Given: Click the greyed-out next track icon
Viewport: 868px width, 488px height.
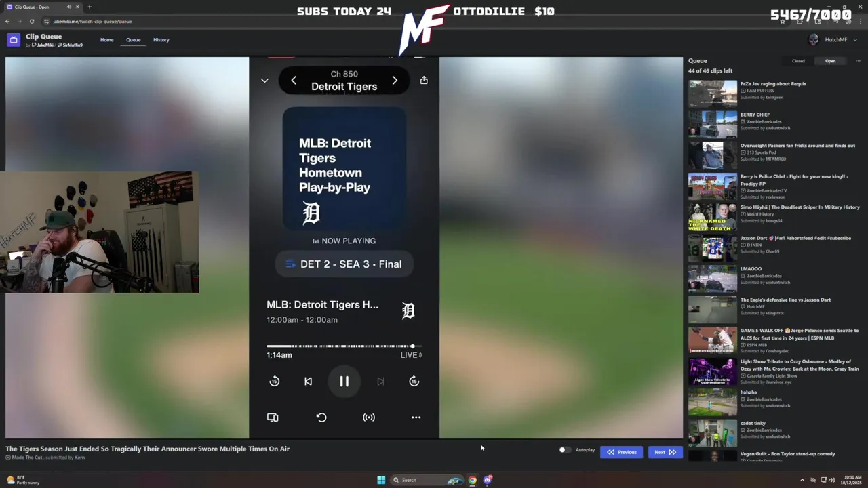Looking at the screenshot, I should [x=380, y=382].
